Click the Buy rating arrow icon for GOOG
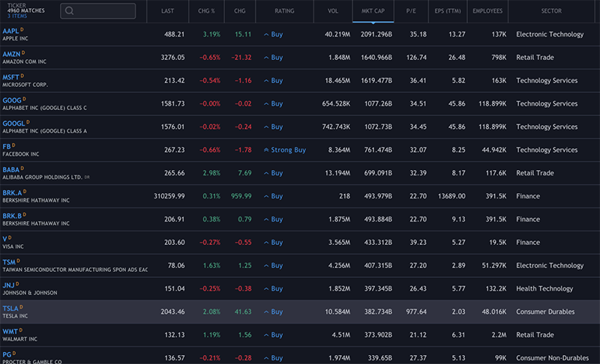The height and width of the screenshot is (364, 600). [266, 104]
